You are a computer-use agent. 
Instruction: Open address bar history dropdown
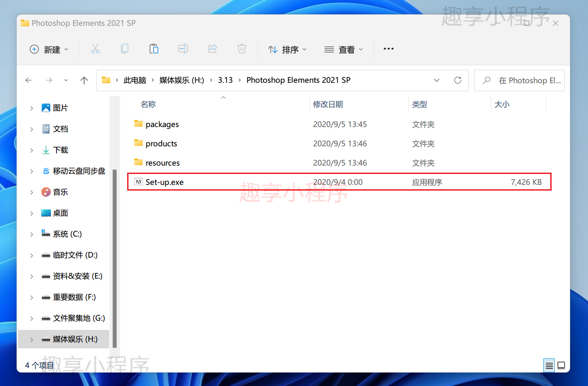click(x=437, y=80)
